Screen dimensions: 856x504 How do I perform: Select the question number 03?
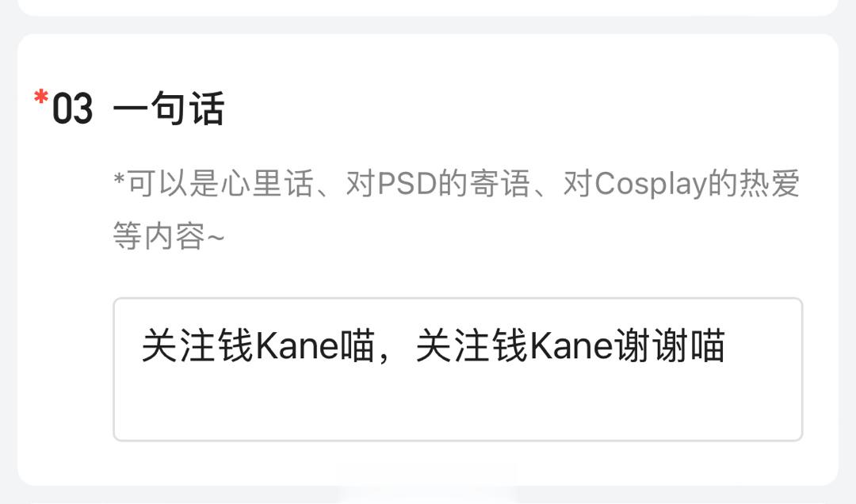click(73, 109)
